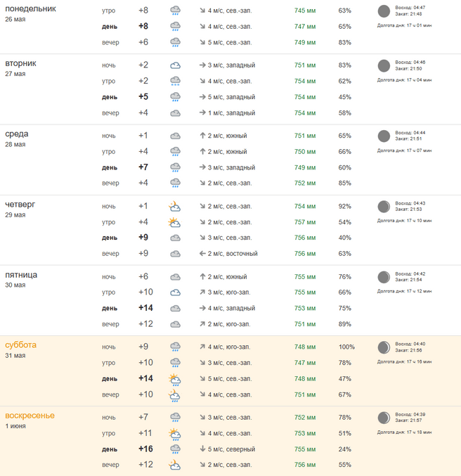Open the "вторник" 27 мая day heading

pyautogui.click(x=20, y=63)
